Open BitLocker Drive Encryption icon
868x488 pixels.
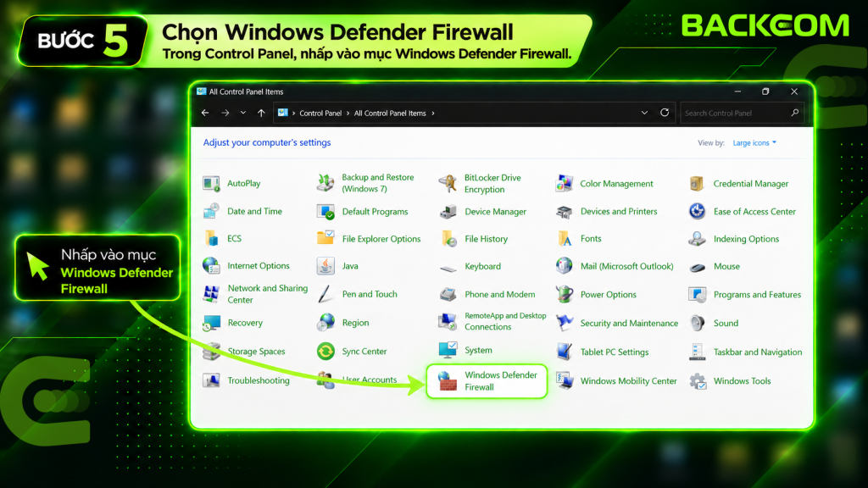(448, 183)
